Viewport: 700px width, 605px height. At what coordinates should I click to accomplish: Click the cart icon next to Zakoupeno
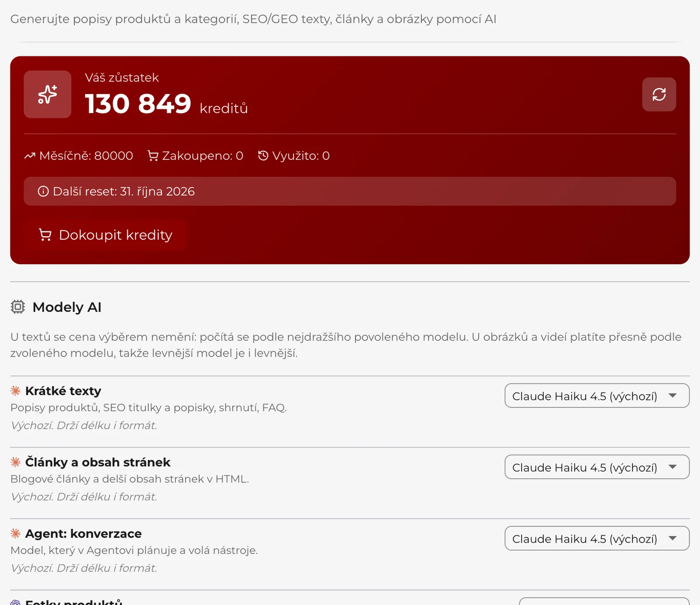click(x=153, y=156)
